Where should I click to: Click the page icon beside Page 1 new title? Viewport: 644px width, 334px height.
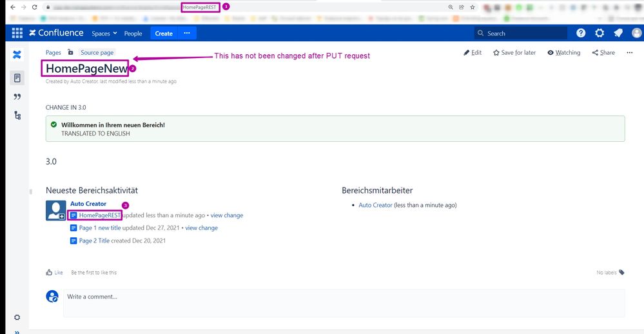[73, 228]
